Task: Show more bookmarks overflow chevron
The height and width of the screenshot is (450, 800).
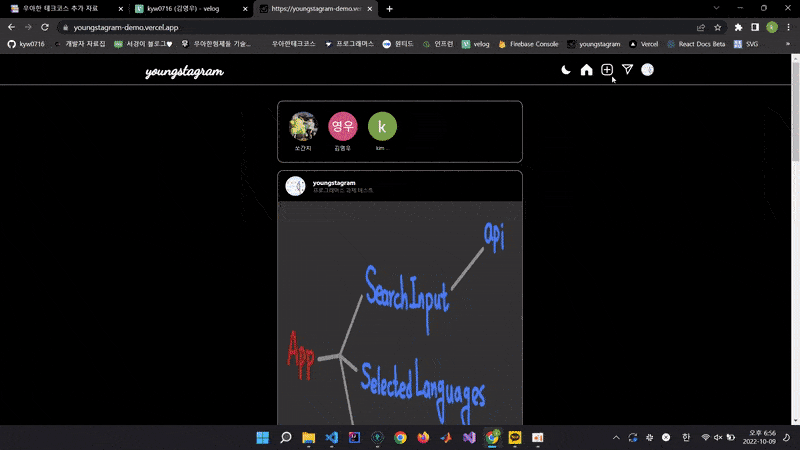Action: click(x=788, y=44)
